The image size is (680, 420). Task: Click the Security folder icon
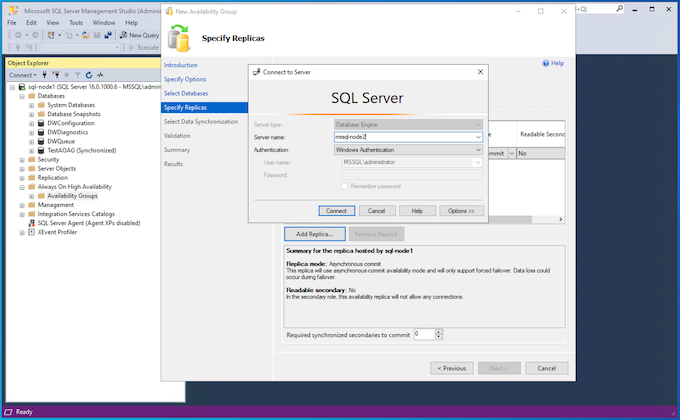coord(32,160)
